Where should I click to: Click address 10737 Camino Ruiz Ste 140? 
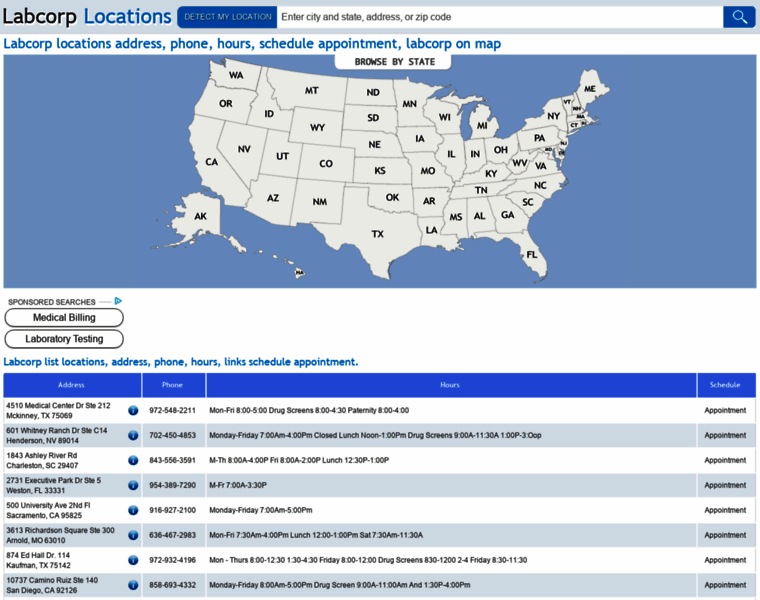coord(52,580)
